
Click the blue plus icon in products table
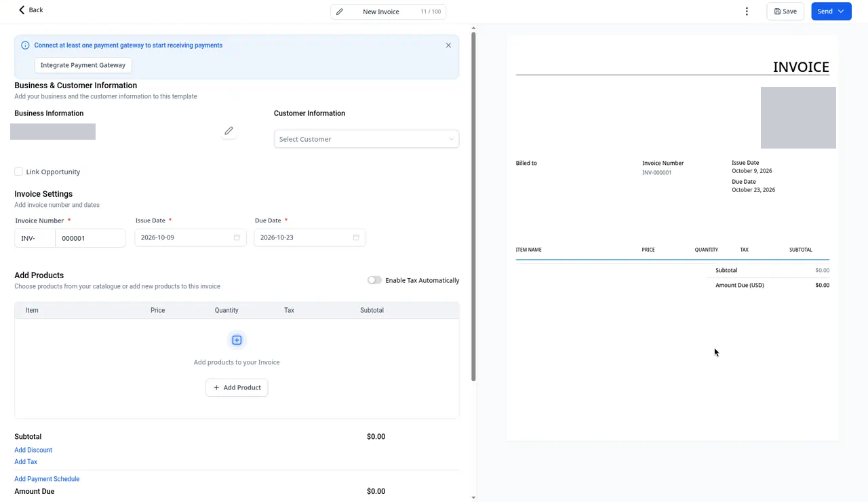coord(237,340)
